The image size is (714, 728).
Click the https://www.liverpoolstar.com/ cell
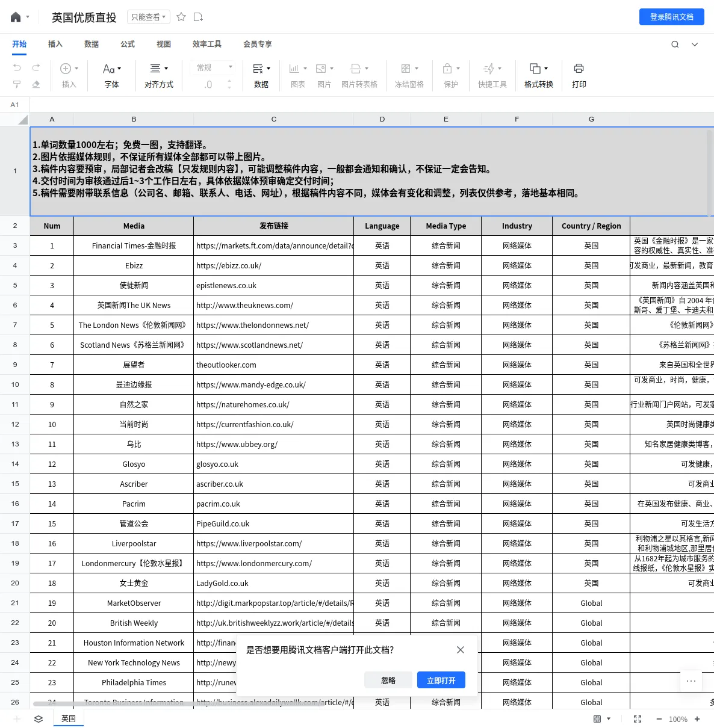tap(274, 543)
